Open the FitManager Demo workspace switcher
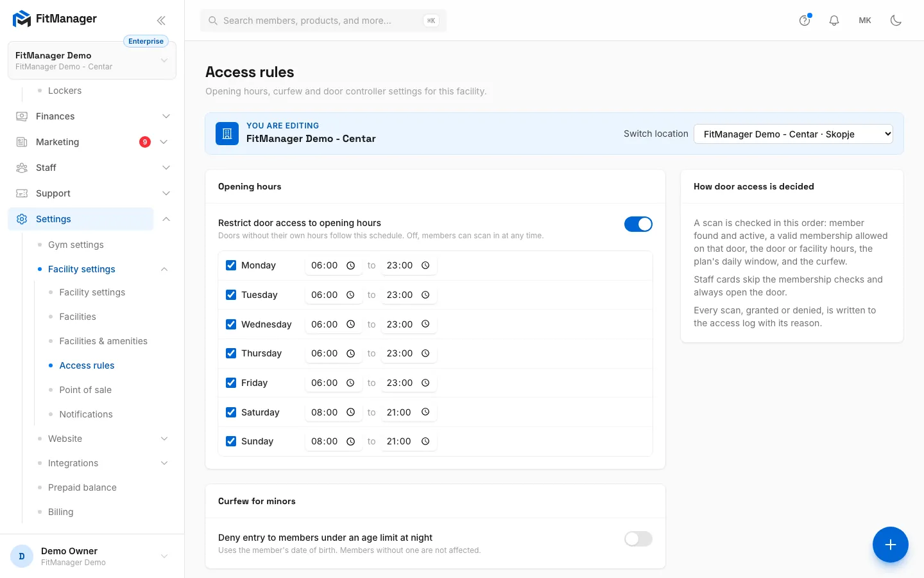This screenshot has height=578, width=924. coord(92,60)
